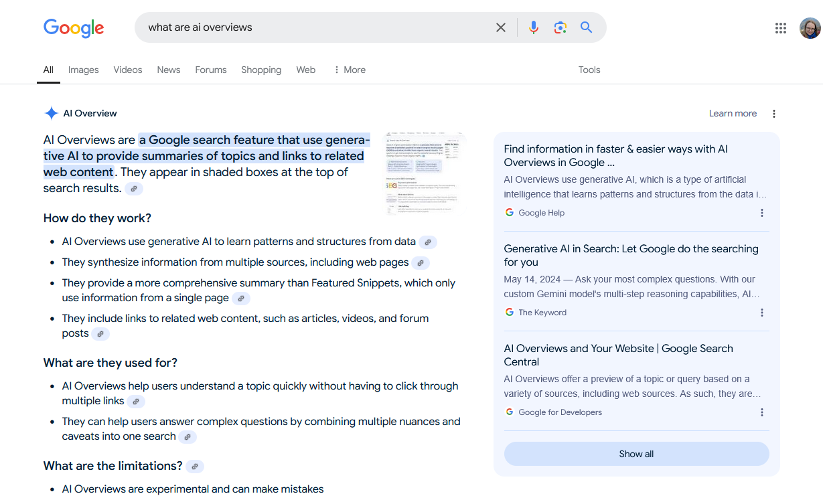
Task: Open the three-dot menu on The Keyword result
Action: 761,312
